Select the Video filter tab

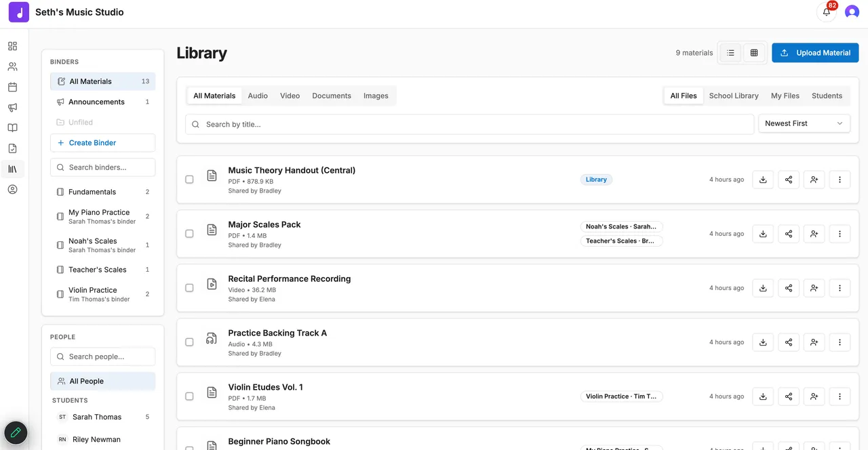click(x=290, y=96)
